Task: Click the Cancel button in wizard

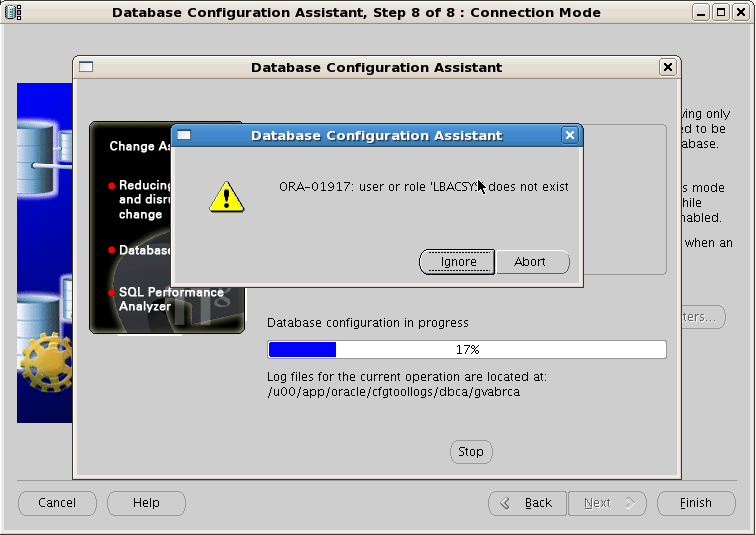Action: pos(57,503)
